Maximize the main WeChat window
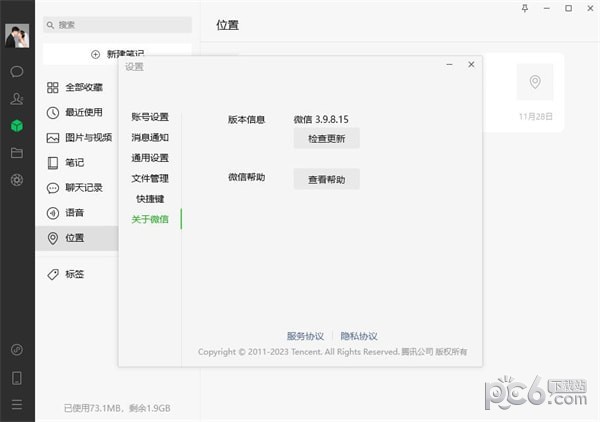This screenshot has height=422, width=600. point(569,8)
